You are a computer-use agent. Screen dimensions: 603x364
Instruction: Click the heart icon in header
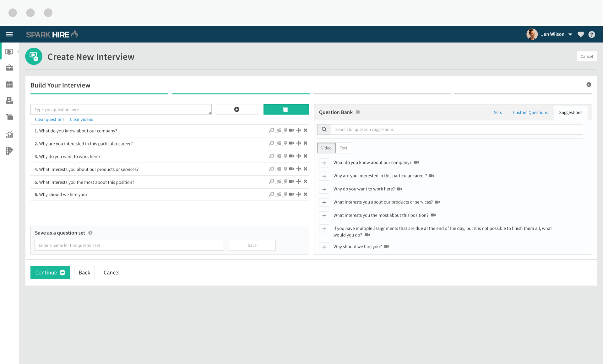click(x=581, y=35)
